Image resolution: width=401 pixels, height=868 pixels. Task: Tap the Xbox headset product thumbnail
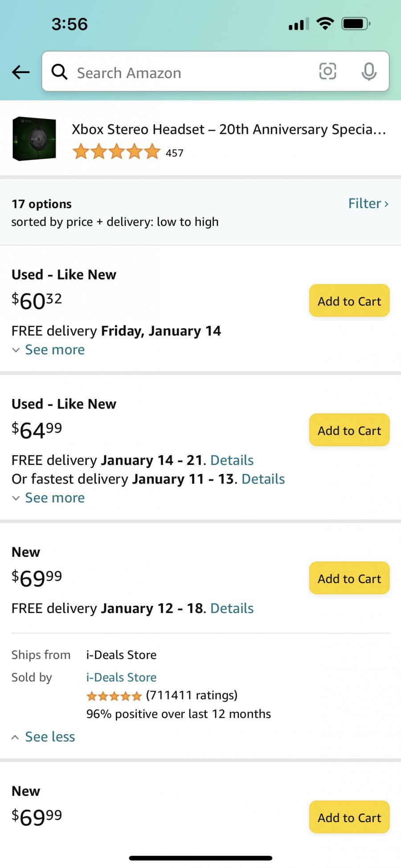pos(34,139)
